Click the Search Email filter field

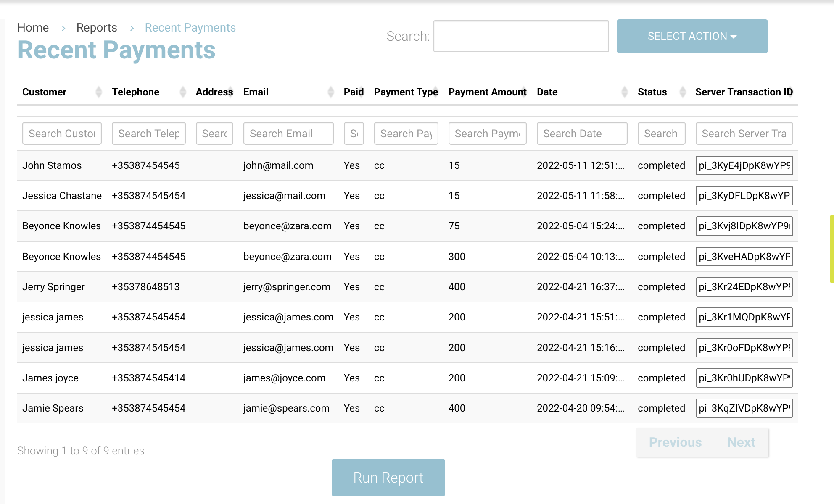click(288, 134)
